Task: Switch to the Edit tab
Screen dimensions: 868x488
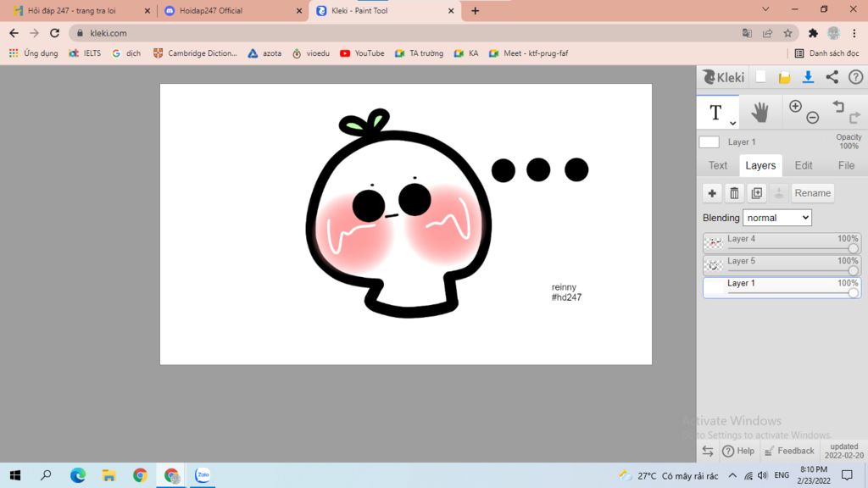Action: 804,165
